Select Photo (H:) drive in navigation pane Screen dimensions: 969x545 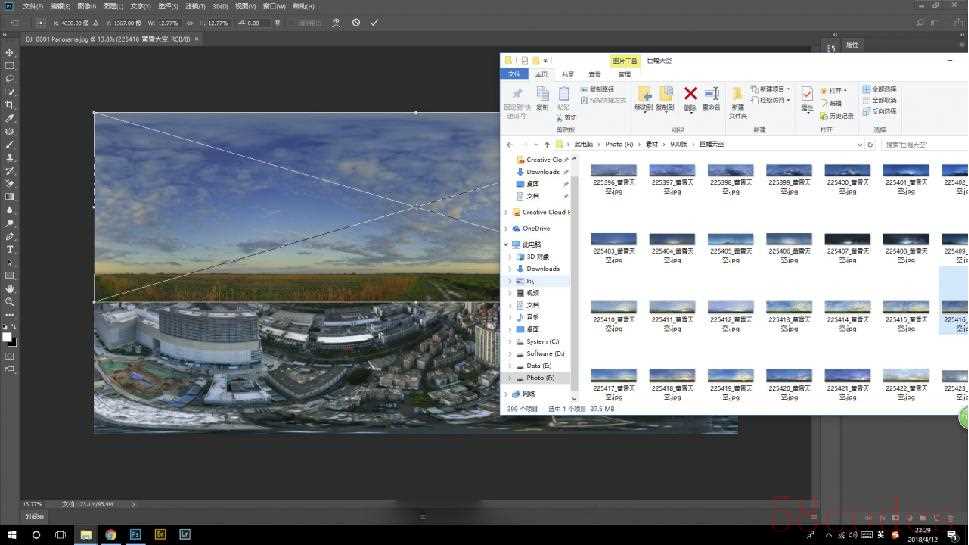(535, 378)
